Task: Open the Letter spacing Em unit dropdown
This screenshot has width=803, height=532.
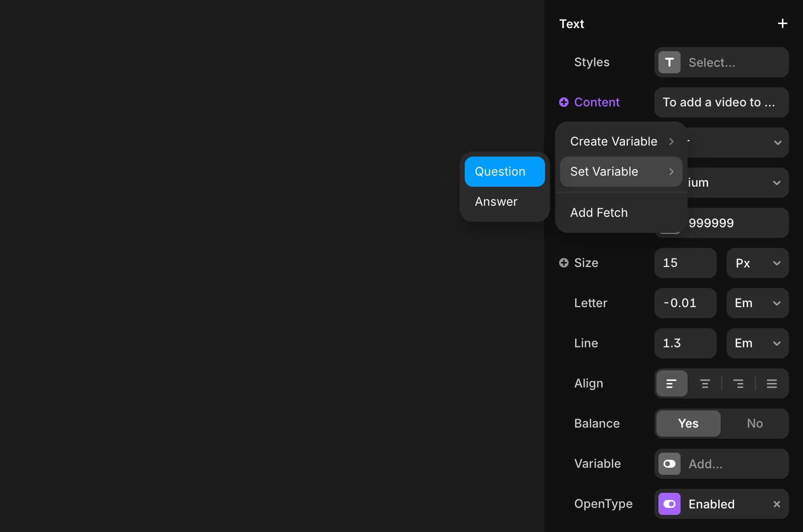Action: tap(758, 303)
